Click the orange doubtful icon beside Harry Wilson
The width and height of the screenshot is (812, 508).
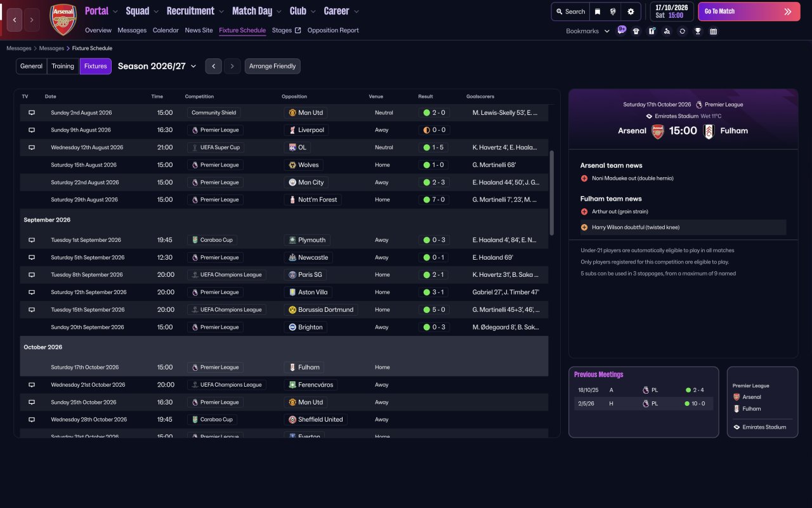(584, 227)
